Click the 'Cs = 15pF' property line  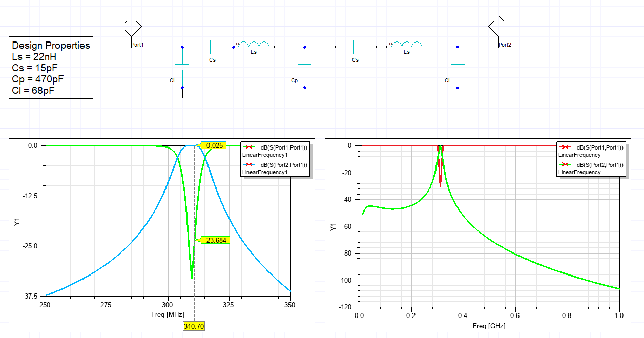(x=35, y=68)
